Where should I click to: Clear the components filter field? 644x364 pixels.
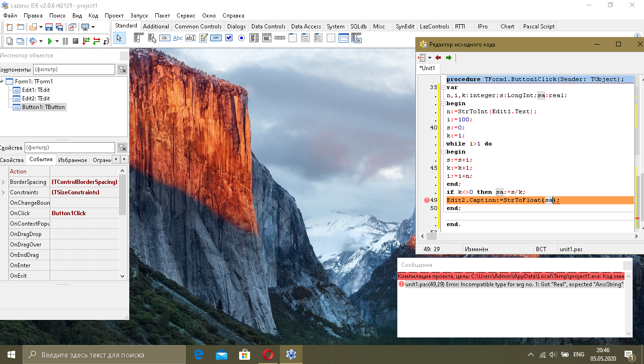tap(122, 70)
